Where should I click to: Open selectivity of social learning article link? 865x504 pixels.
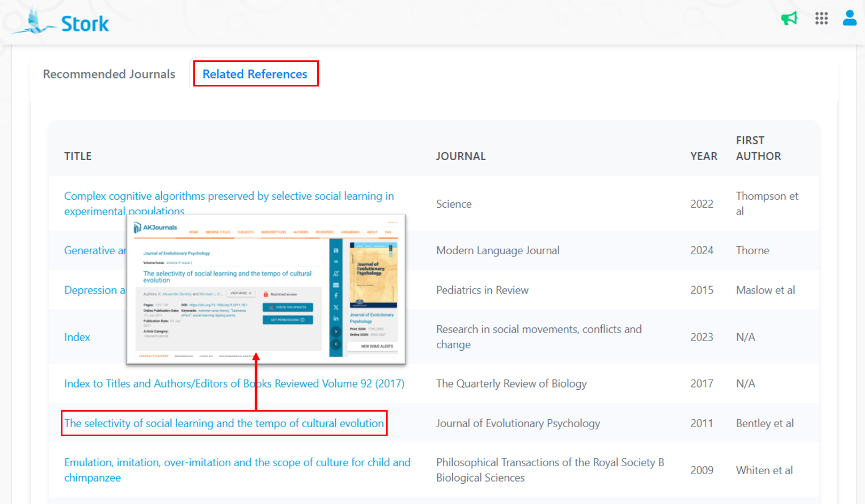224,423
